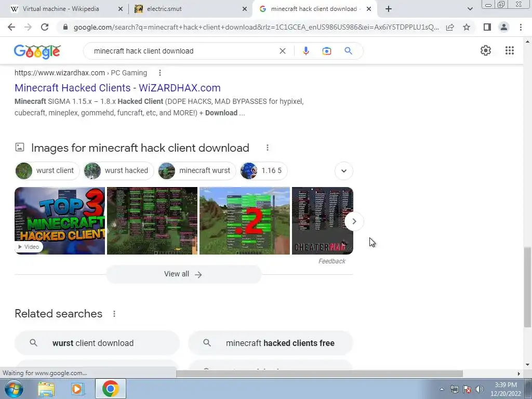Go to Google homepage via logo
Image resolution: width=532 pixels, height=399 pixels.
(x=37, y=51)
